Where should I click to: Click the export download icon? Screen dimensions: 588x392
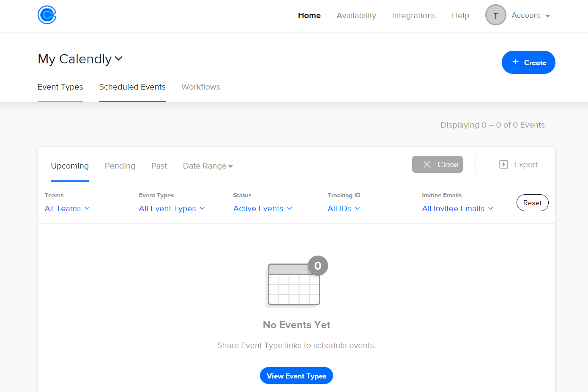click(503, 164)
